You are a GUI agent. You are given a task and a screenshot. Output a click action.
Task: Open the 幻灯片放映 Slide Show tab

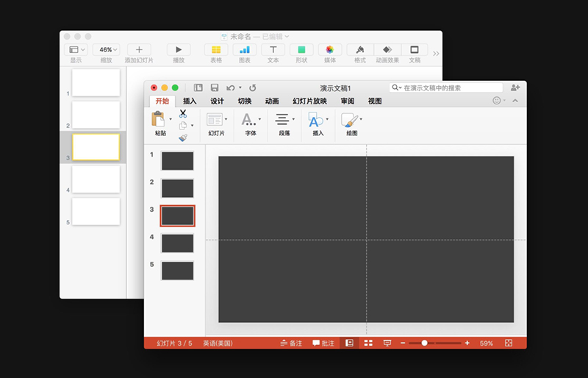click(309, 101)
